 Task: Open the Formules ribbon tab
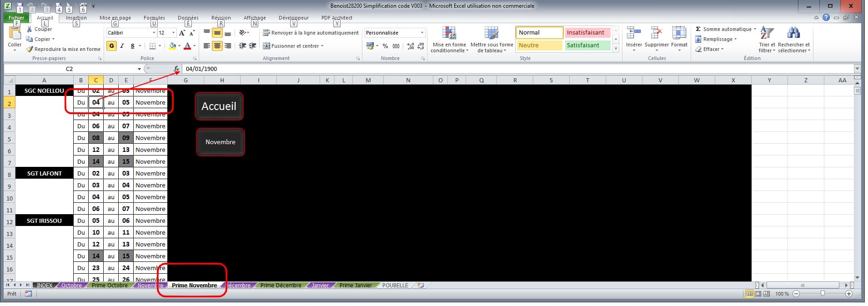[154, 18]
